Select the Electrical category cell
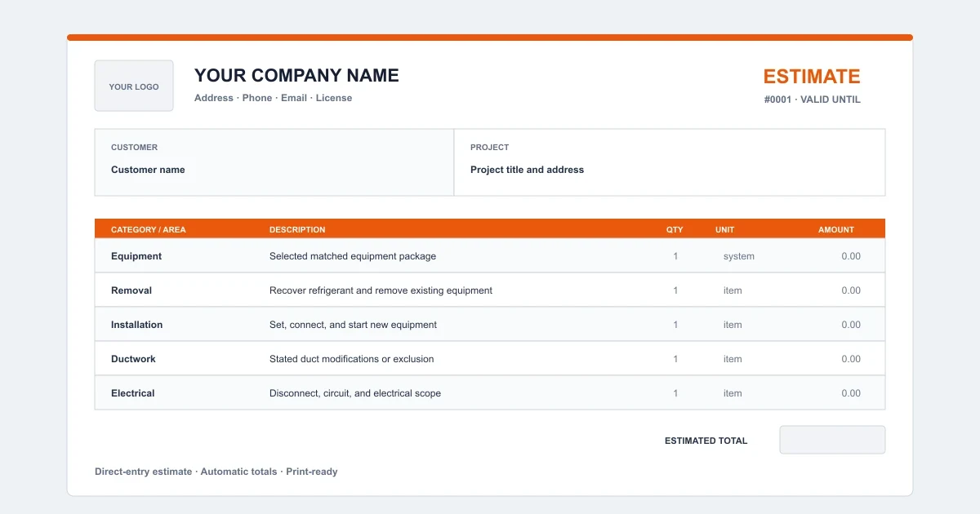 [133, 393]
